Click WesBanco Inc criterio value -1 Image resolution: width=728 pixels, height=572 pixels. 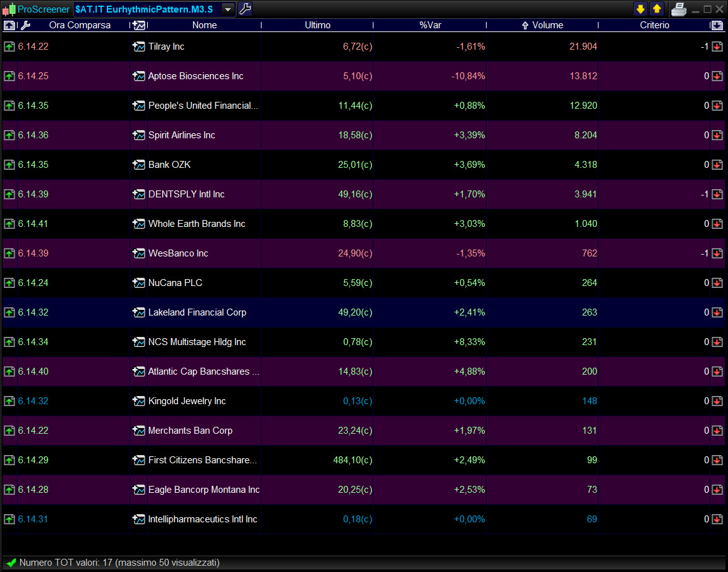pos(705,253)
